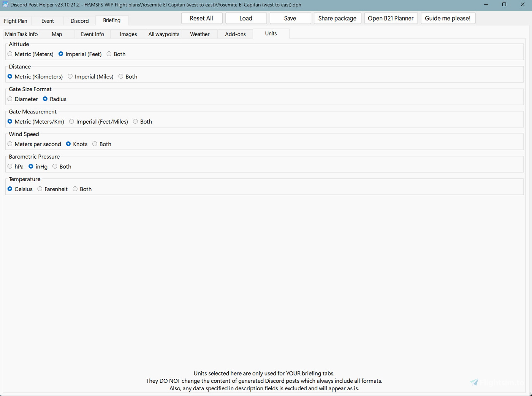This screenshot has width=532, height=396.
Task: Select Farenheit for Temperature
Action: (x=40, y=189)
